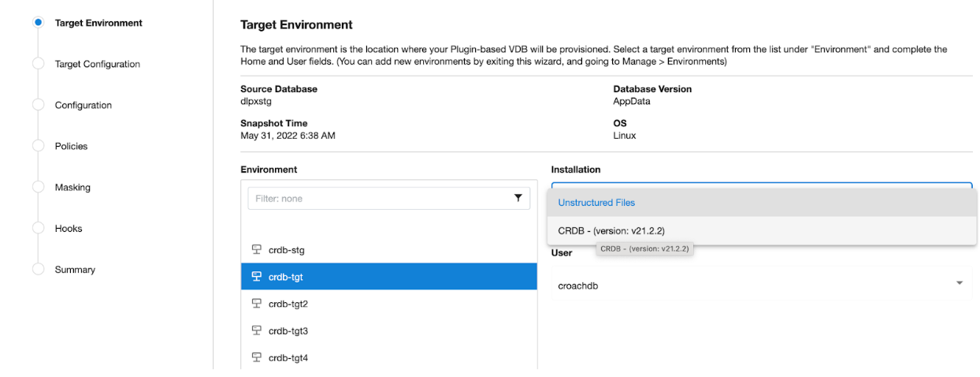The height and width of the screenshot is (377, 980).
Task: Click the host icon beside crdb-tgt2
Action: (256, 304)
